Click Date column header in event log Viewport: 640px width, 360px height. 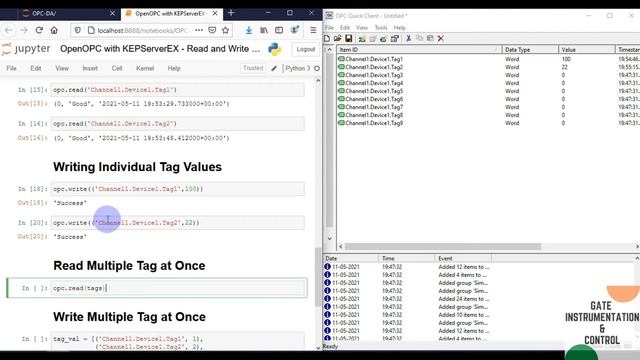pos(351,258)
